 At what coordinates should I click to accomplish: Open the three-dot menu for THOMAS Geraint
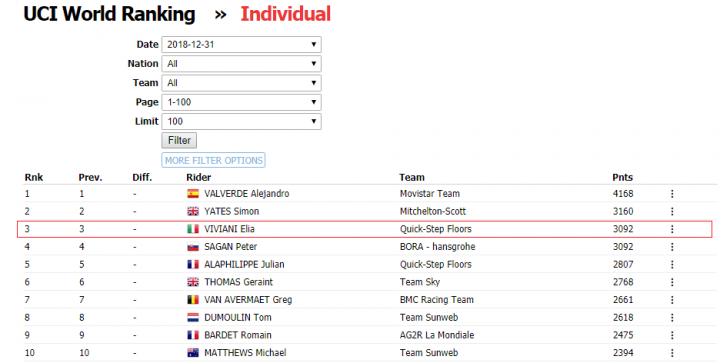click(672, 282)
